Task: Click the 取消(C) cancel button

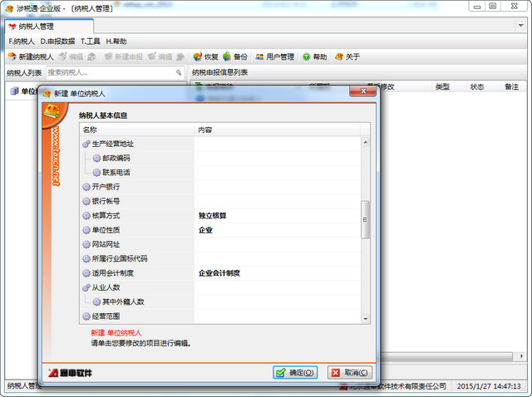Action: coord(350,373)
